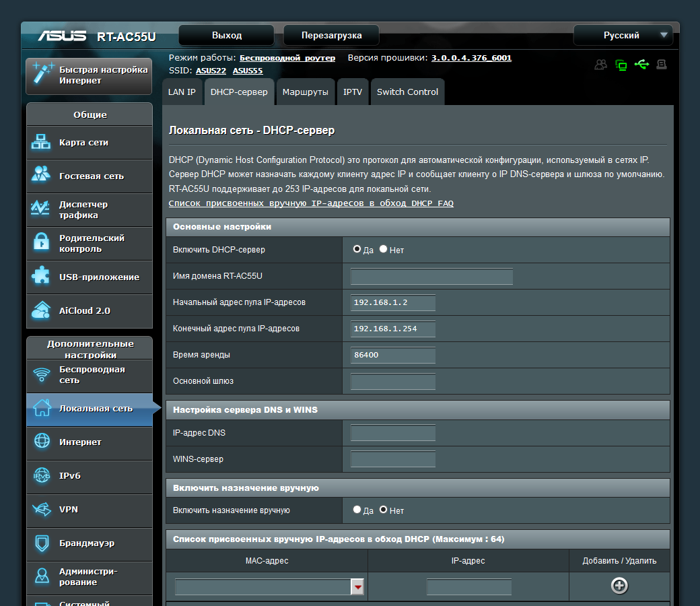This screenshot has width=700, height=606.
Task: Switch to the Switch Control tab
Action: pos(407,92)
